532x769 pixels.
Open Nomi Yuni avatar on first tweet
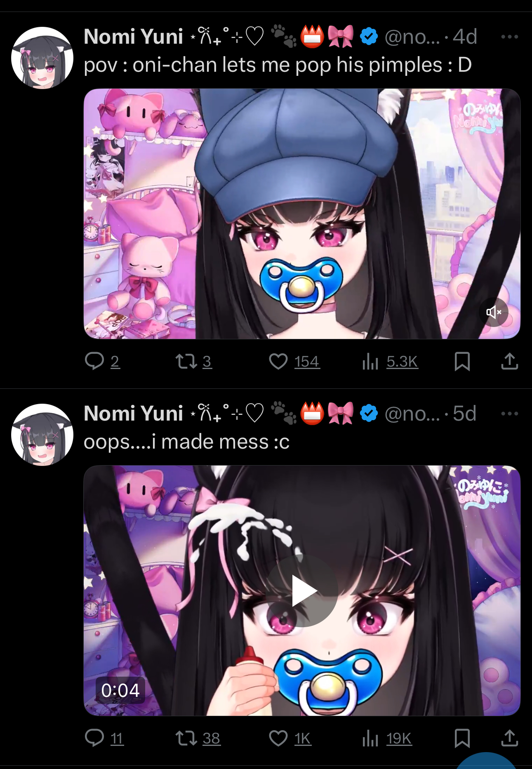point(42,58)
